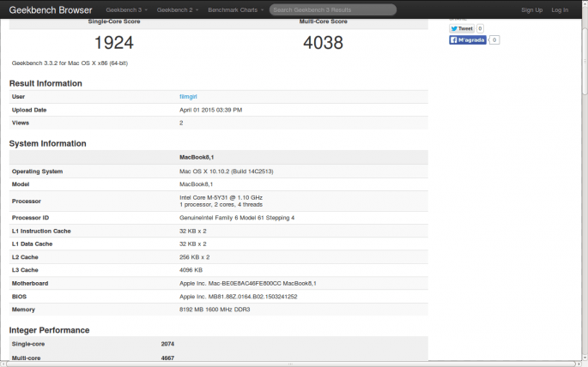The image size is (588, 367).
Task: Click the Facebook M'agrada like button
Action: [x=468, y=40]
